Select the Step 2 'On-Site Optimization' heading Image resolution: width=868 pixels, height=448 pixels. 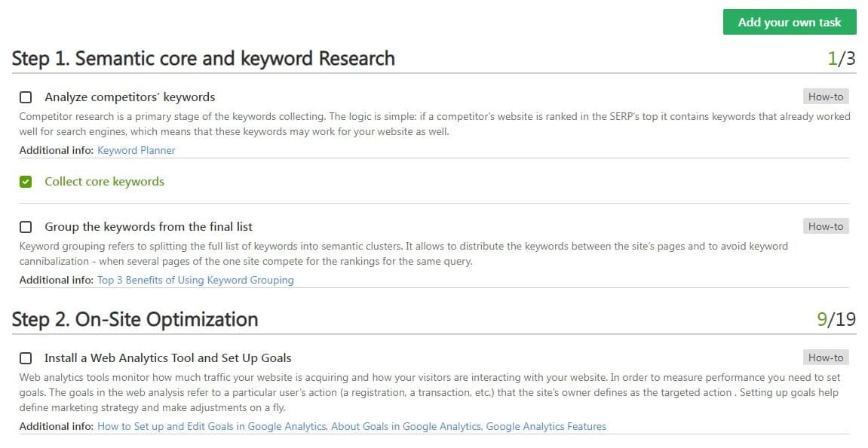[134, 319]
